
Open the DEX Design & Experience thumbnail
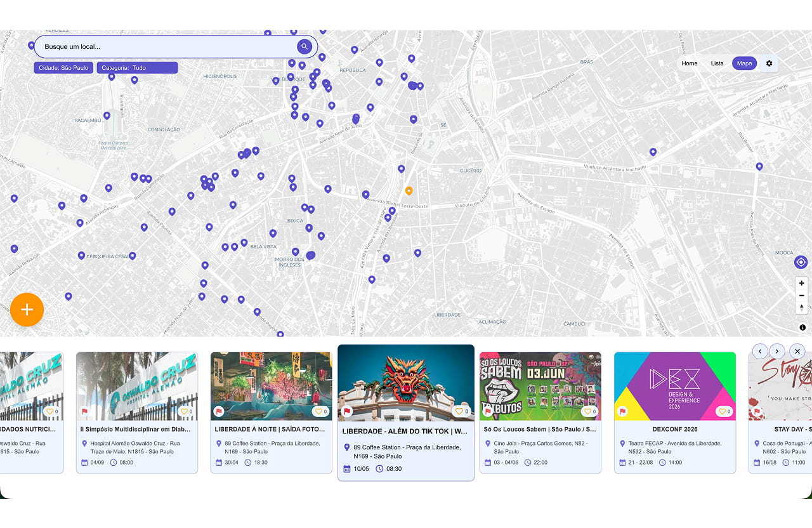point(675,386)
